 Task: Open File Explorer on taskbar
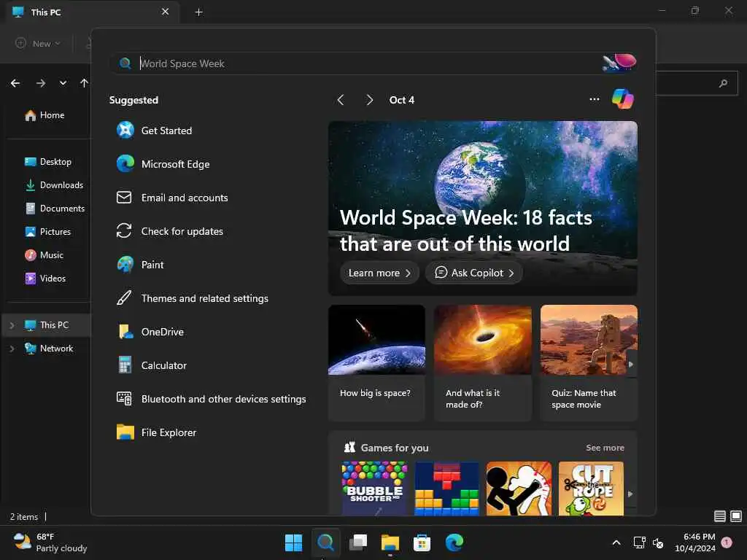point(390,542)
